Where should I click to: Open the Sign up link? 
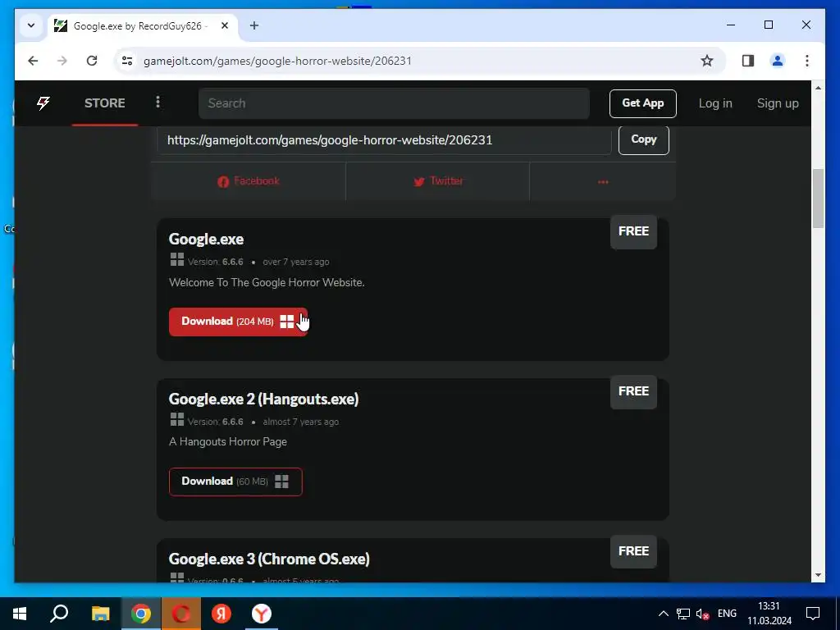[778, 103]
